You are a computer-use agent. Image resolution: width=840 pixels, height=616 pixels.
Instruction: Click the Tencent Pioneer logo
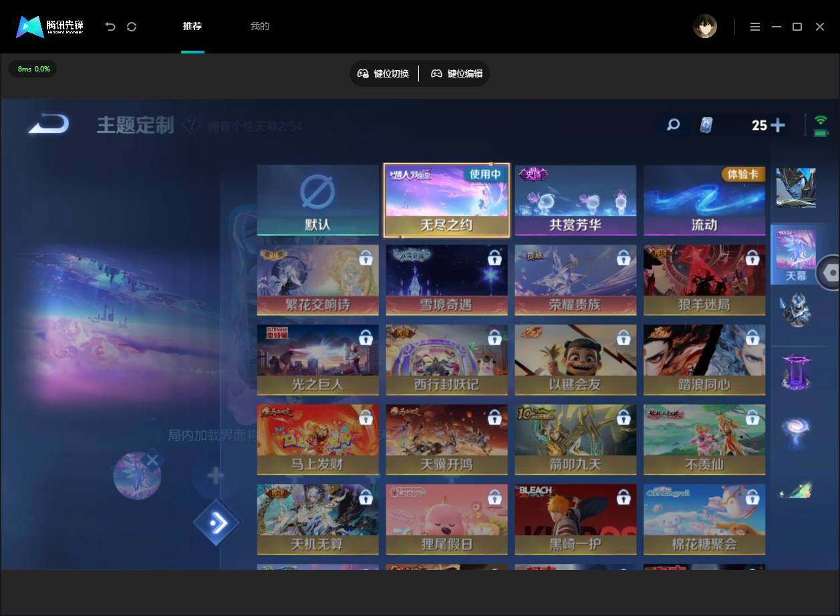point(50,27)
